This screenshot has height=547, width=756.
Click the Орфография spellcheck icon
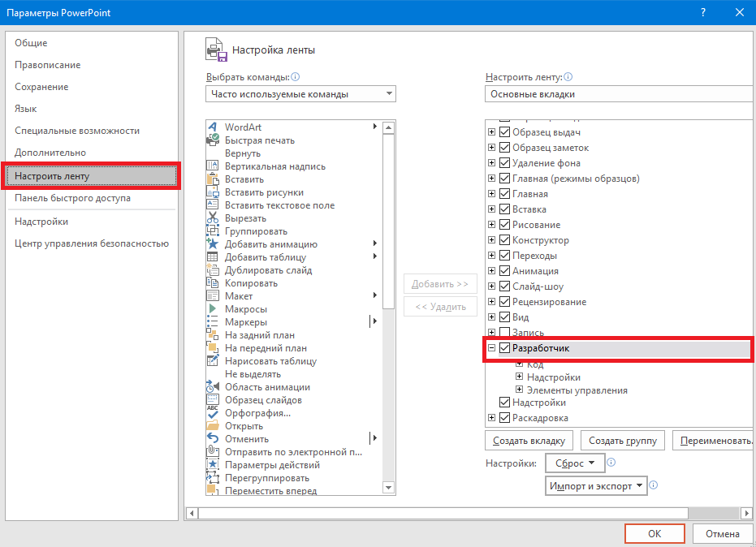click(x=213, y=413)
